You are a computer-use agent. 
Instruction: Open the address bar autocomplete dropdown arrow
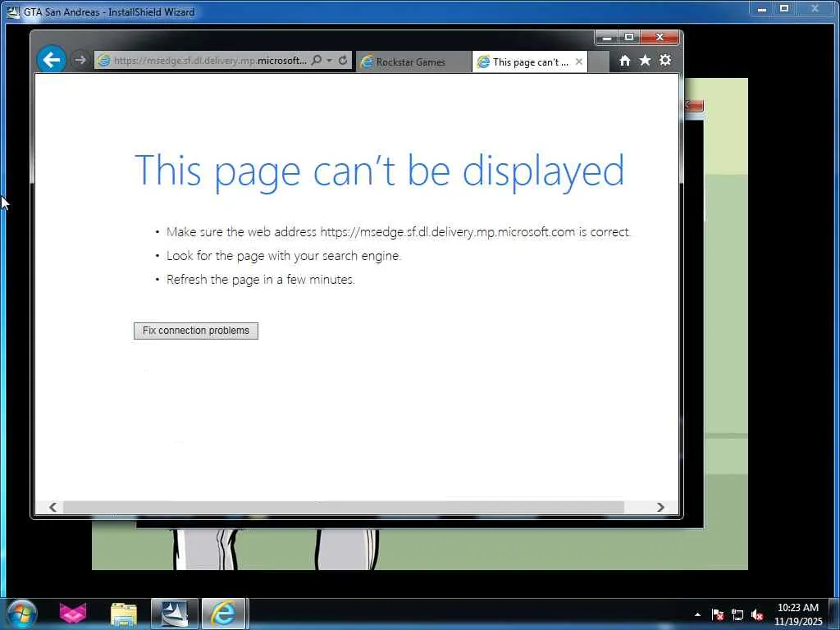[x=330, y=61]
